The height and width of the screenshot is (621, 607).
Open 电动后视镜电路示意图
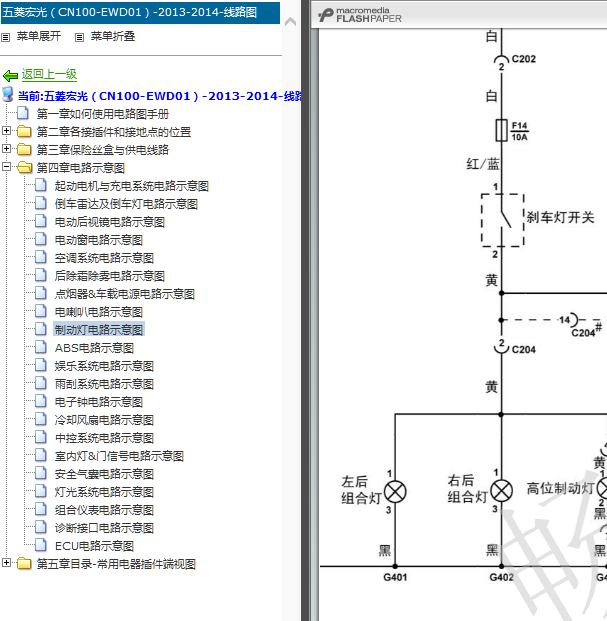coord(110,222)
